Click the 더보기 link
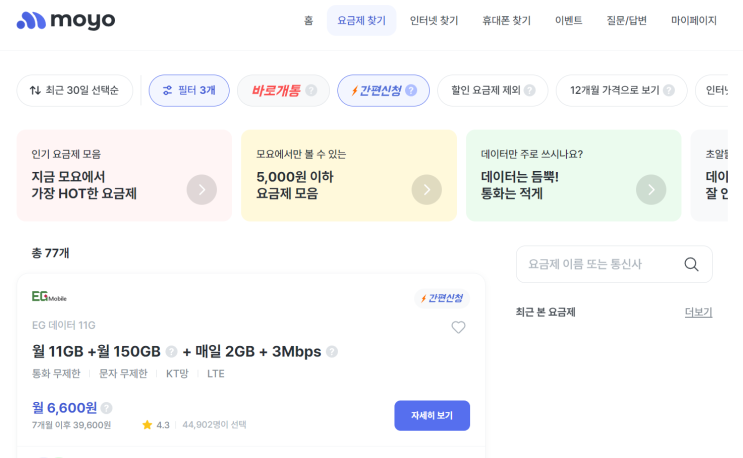Image resolution: width=743 pixels, height=458 pixels. point(698,312)
